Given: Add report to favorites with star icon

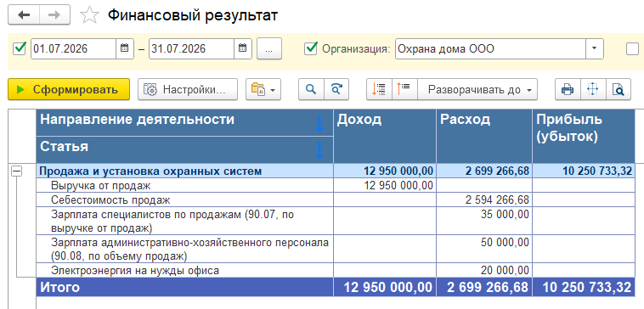Looking at the screenshot, I should (x=89, y=15).
